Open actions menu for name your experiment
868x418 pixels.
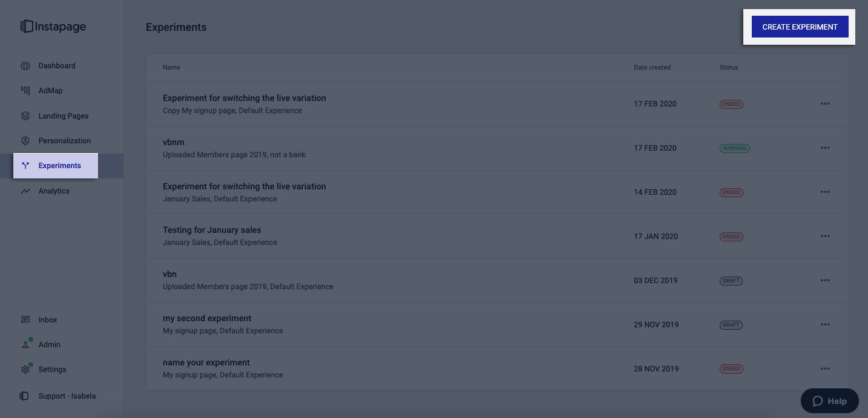click(825, 369)
